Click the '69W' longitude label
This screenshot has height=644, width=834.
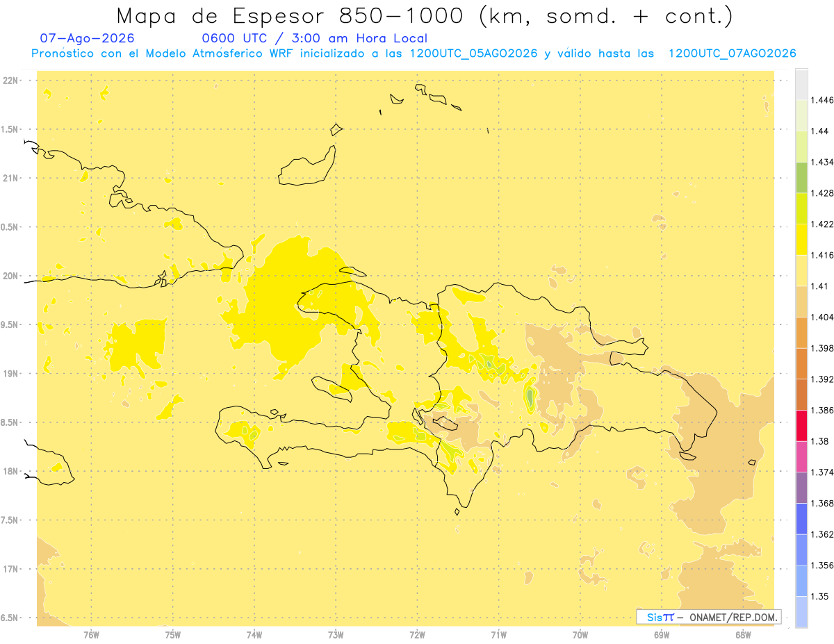coord(662,634)
